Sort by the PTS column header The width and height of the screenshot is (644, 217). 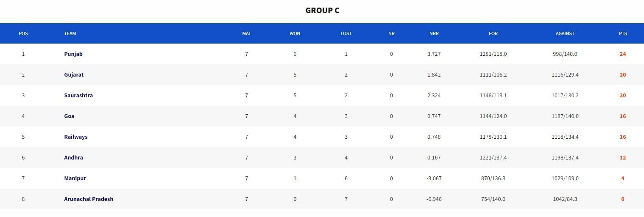point(623,33)
